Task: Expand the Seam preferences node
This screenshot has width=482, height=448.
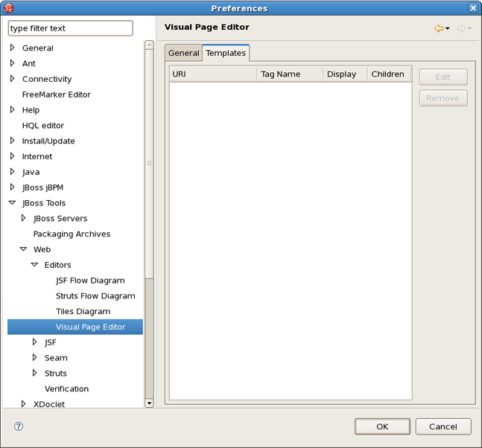Action: [35, 358]
